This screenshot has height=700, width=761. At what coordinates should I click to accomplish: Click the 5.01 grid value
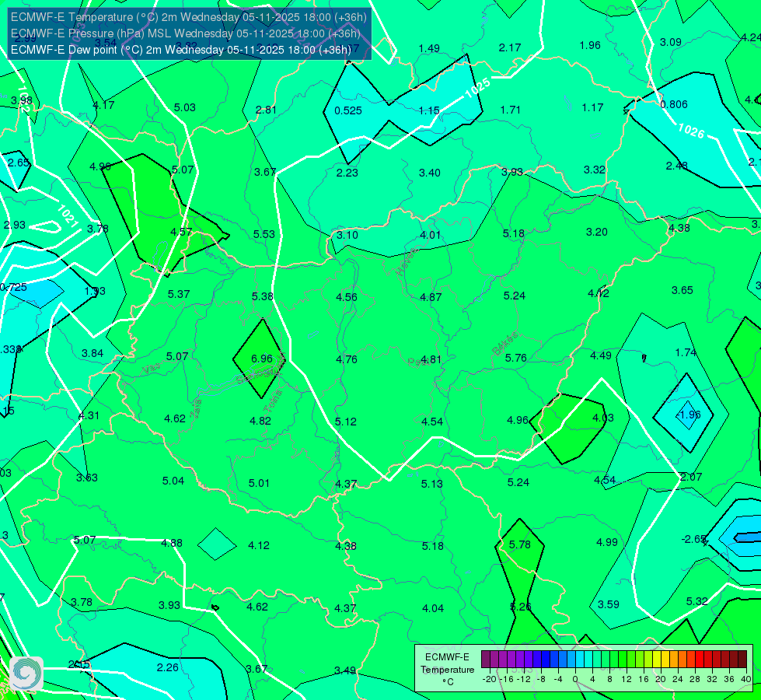point(259,483)
